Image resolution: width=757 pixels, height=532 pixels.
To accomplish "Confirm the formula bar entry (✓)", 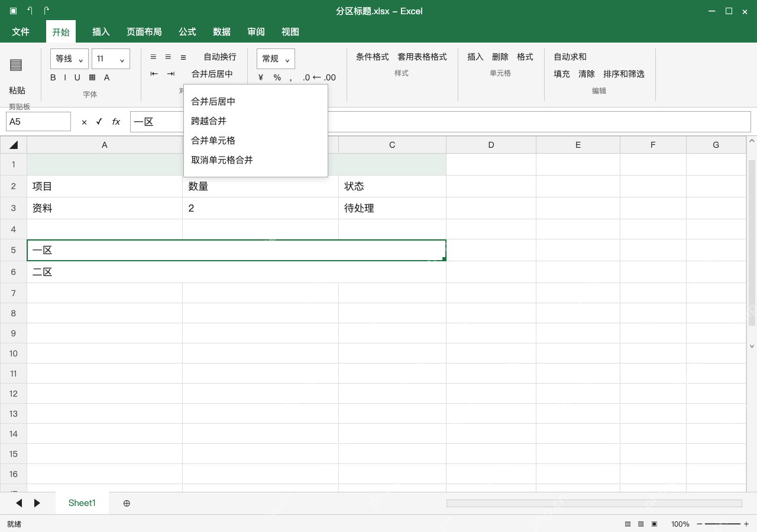I will point(99,122).
